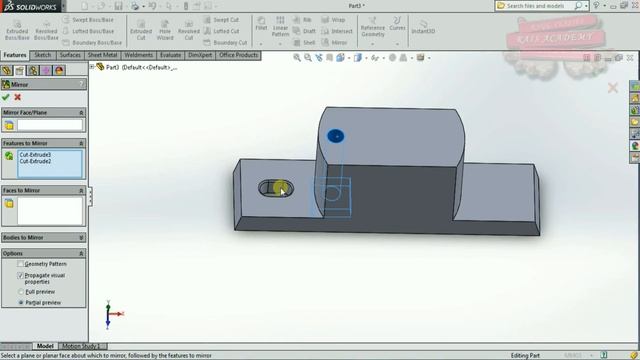The image size is (640, 360).
Task: Collapse the Options section
Action: pyautogui.click(x=81, y=253)
